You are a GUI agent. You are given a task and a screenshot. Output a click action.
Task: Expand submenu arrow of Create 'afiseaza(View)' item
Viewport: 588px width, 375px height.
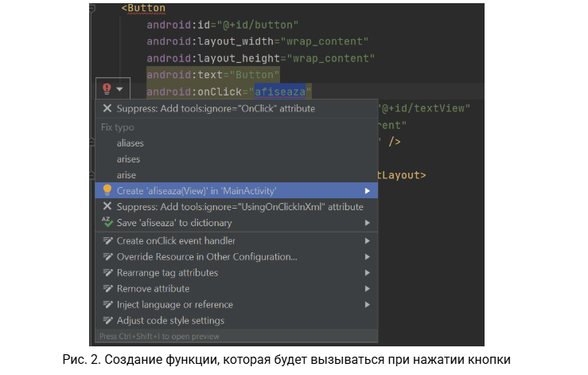[367, 190]
